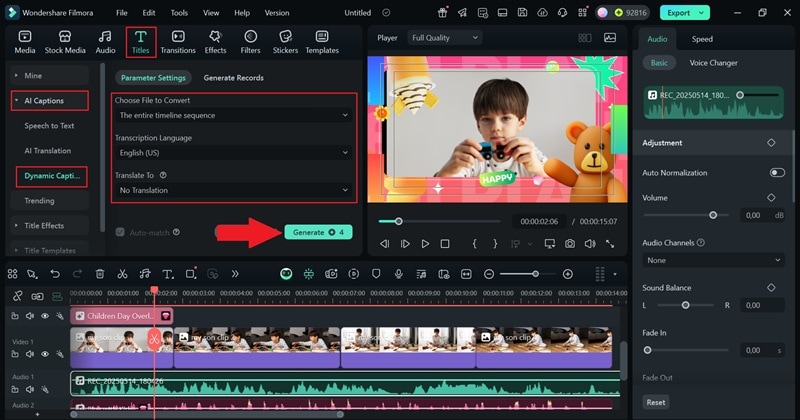
Task: Open Transcription Language dropdown
Action: click(x=233, y=153)
